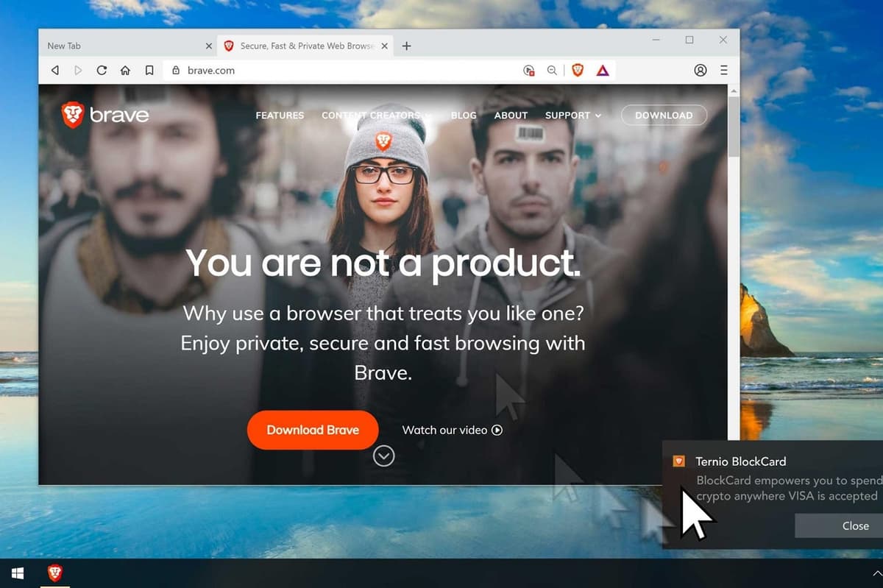Image resolution: width=883 pixels, height=588 pixels.
Task: Click the blocked-element indicator icon in the toolbar
Action: tap(528, 70)
